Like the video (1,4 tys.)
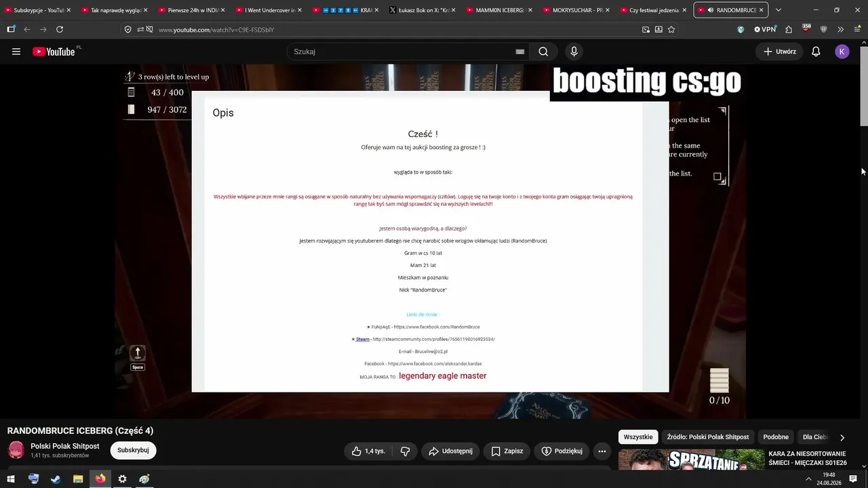Viewport: 868px width, 488px height. tap(368, 451)
